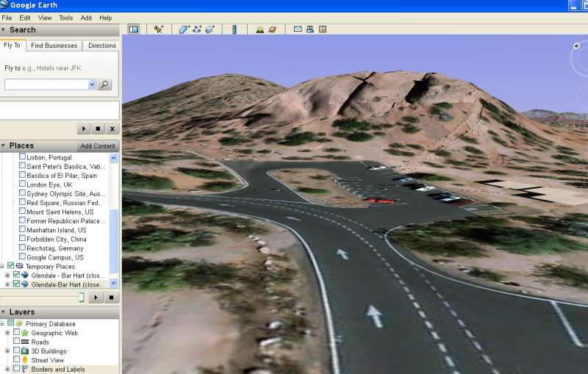Screen dimensions: 588x374
Task: Switch to the Find Businesses tab
Action: (x=54, y=46)
